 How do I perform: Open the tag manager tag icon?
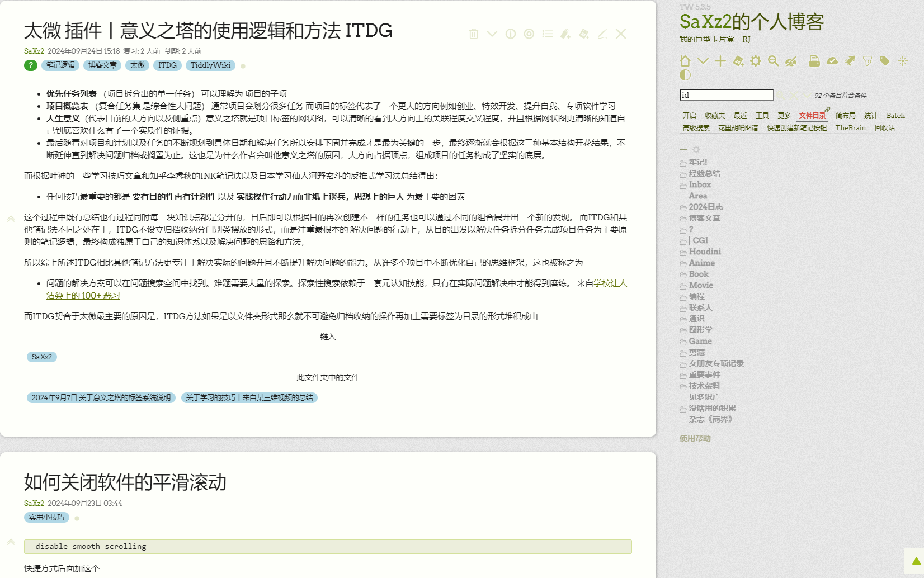pyautogui.click(x=885, y=61)
